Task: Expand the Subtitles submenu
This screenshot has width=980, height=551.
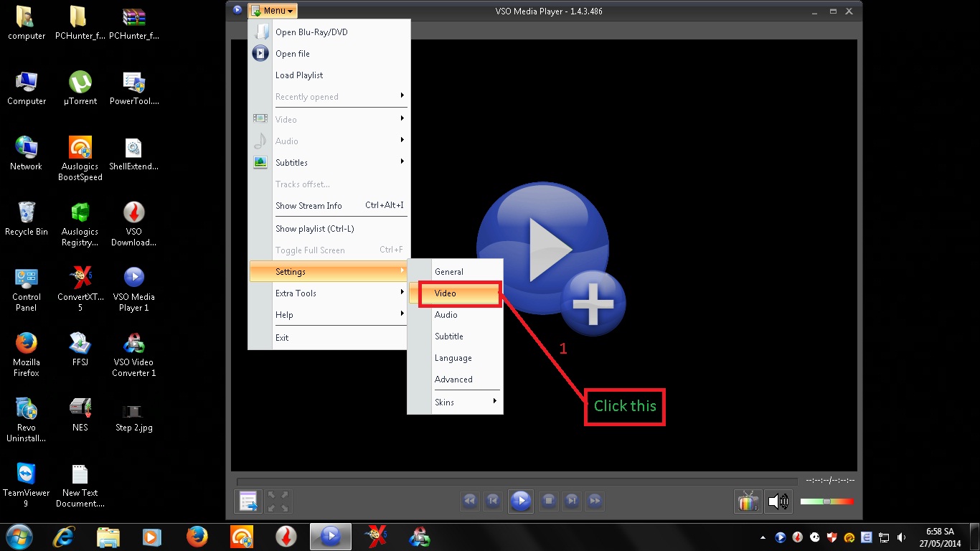Action: (x=329, y=163)
